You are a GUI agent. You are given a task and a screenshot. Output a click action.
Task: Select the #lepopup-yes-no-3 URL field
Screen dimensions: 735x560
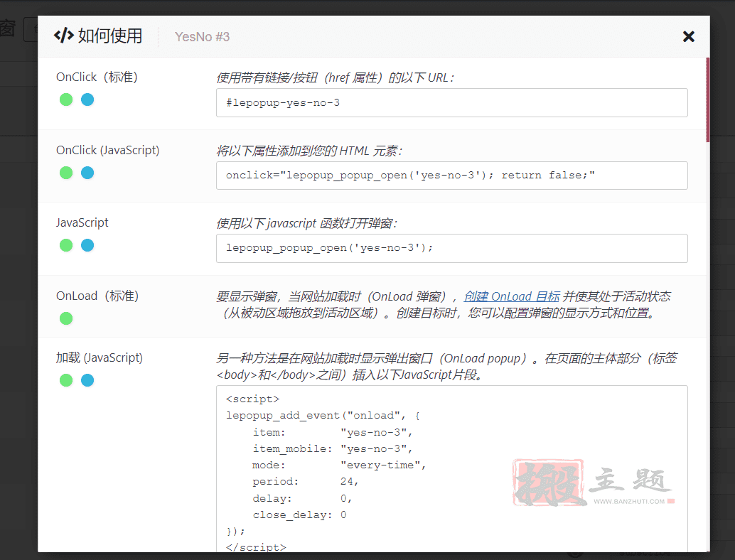pos(452,102)
